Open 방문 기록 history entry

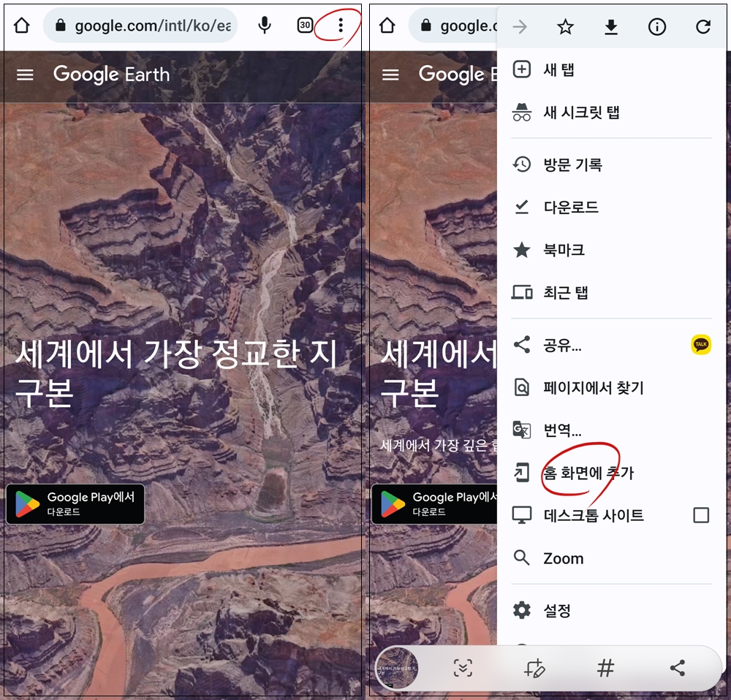(x=611, y=164)
